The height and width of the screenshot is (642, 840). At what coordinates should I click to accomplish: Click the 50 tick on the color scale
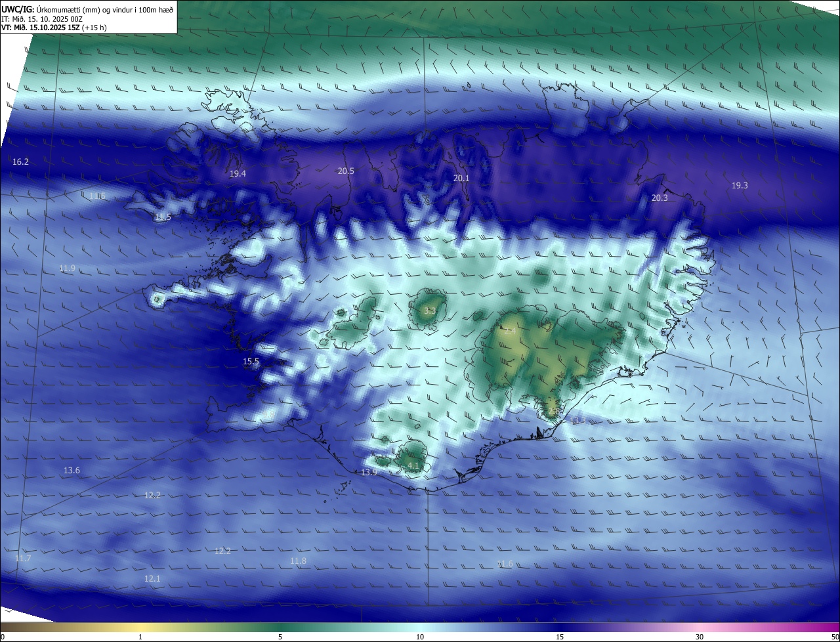coord(835,637)
